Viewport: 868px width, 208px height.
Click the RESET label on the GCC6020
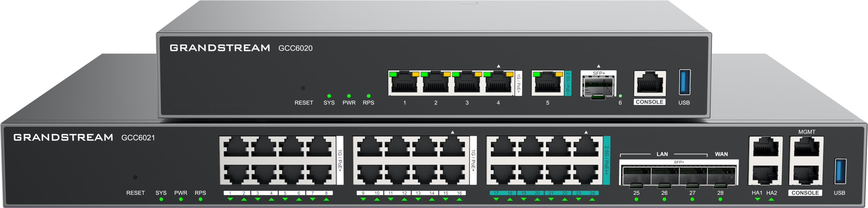click(x=304, y=102)
